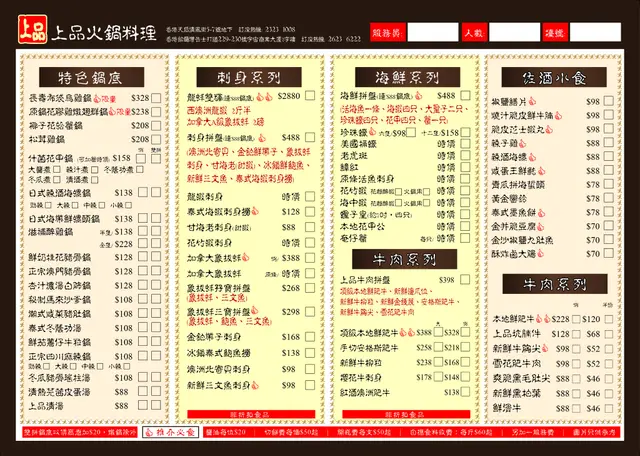
Task: Click the 人數 entry field
Action: click(514, 34)
